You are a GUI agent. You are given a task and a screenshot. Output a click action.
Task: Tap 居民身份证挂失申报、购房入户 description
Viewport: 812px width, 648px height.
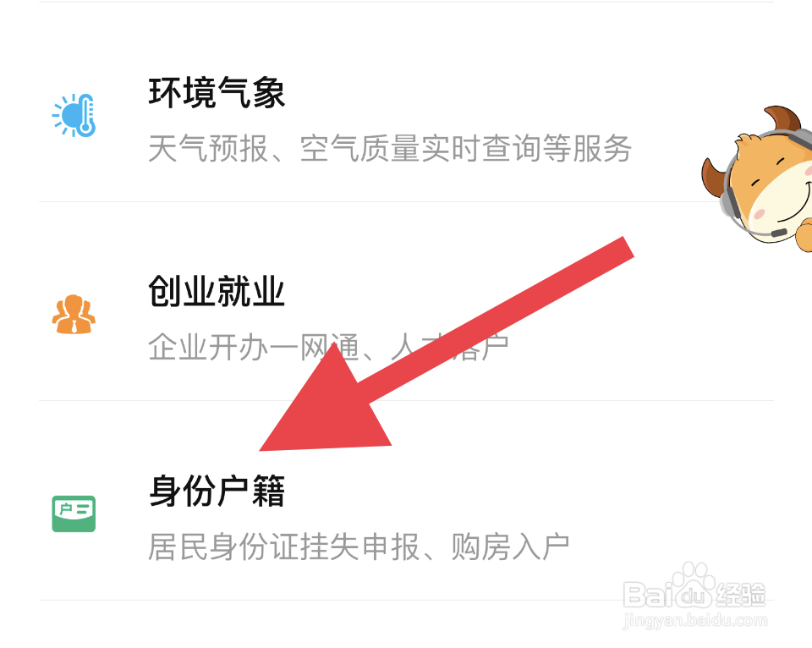(359, 547)
